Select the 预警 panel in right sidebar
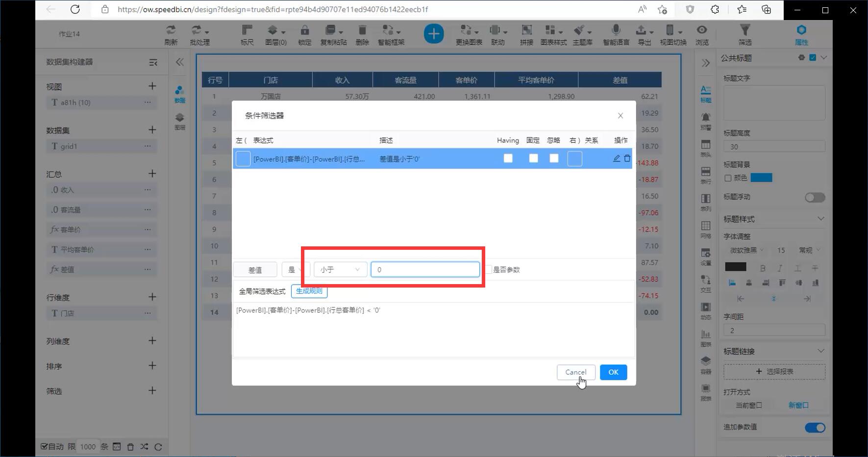Screen dimensions: 868x457 (706, 119)
